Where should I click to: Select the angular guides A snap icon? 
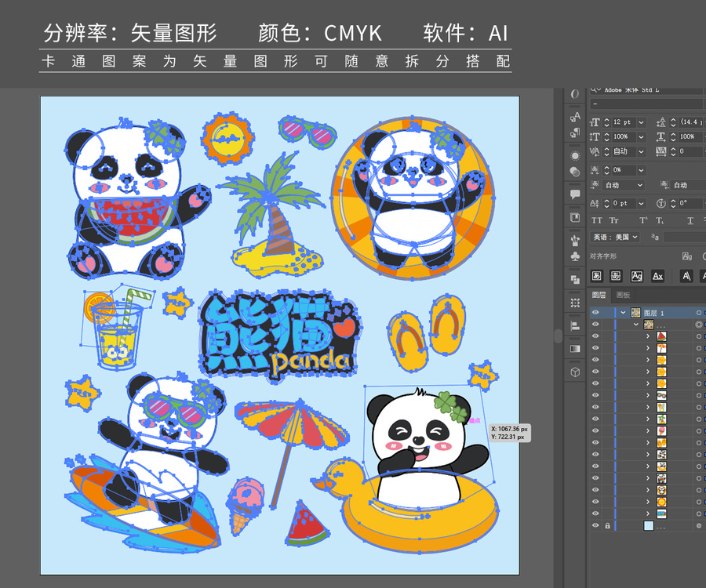(686, 276)
